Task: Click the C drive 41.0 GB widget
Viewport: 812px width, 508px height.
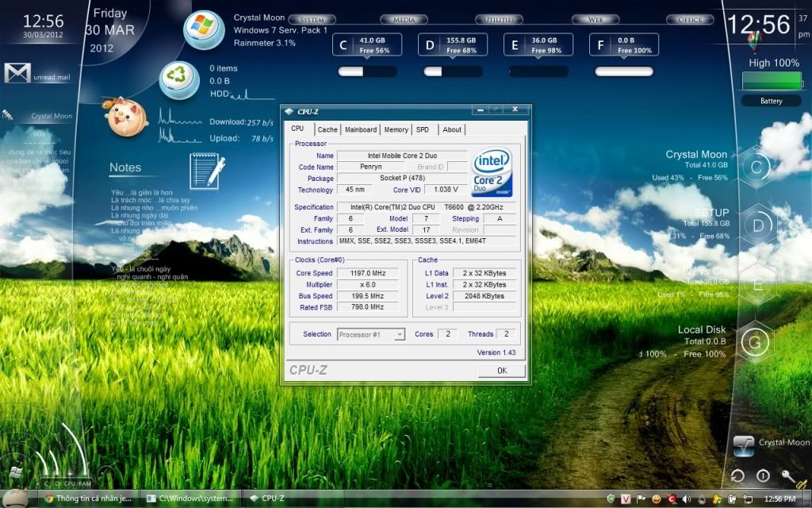Action: [x=367, y=45]
